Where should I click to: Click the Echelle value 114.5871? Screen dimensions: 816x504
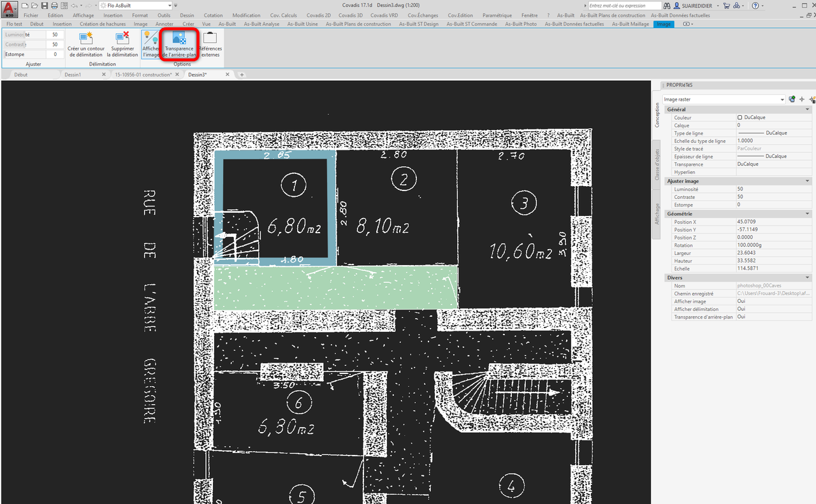pos(775,269)
